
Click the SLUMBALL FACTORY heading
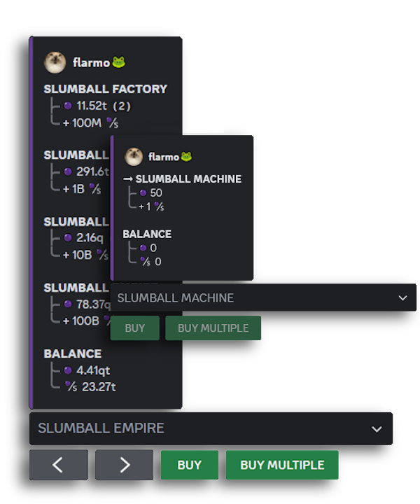pyautogui.click(x=106, y=89)
